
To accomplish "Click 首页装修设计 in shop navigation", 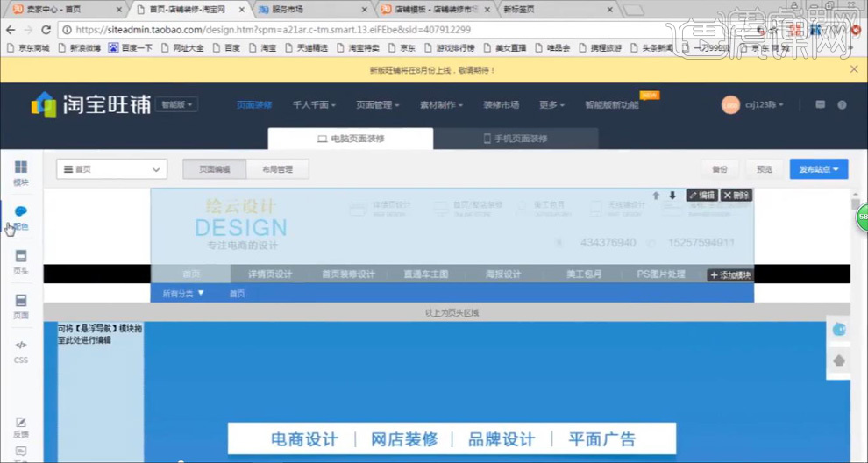I will pos(348,274).
